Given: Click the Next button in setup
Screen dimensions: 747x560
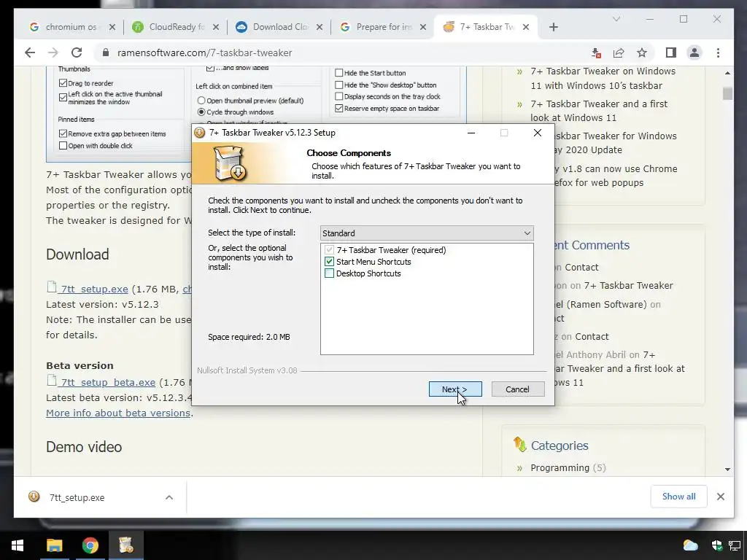Looking at the screenshot, I should 455,389.
